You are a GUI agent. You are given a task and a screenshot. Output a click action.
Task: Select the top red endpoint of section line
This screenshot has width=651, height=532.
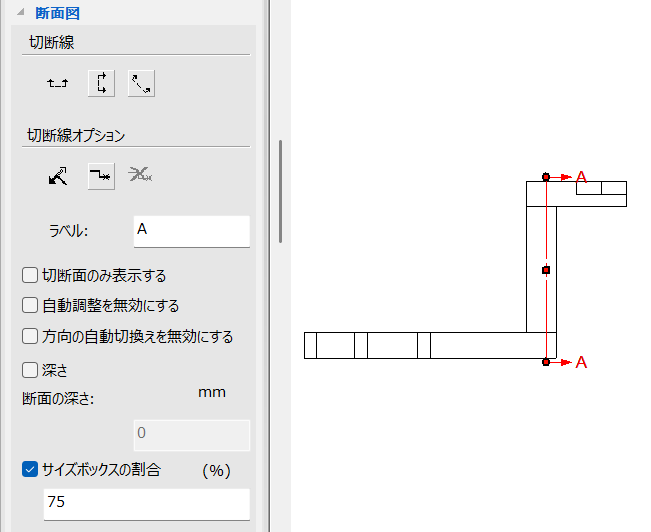click(x=546, y=177)
